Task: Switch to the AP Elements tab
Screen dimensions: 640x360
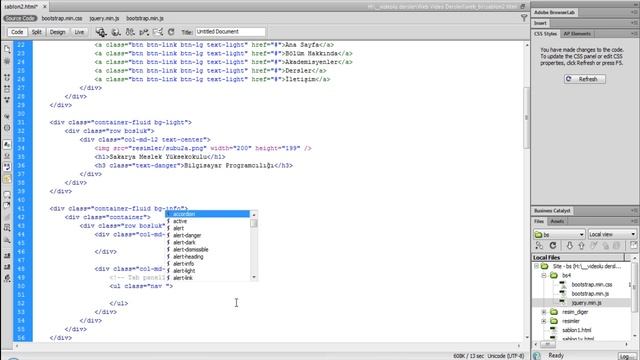Action: pyautogui.click(x=577, y=33)
